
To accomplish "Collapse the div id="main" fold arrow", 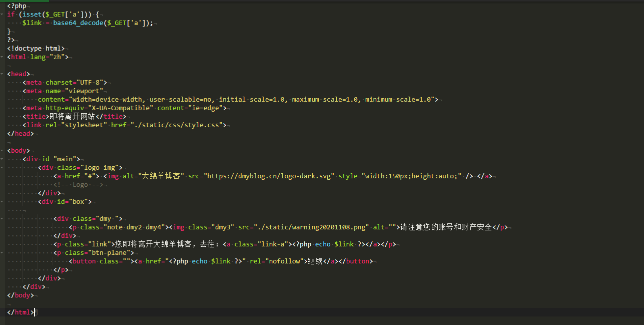I will pos(3,159).
